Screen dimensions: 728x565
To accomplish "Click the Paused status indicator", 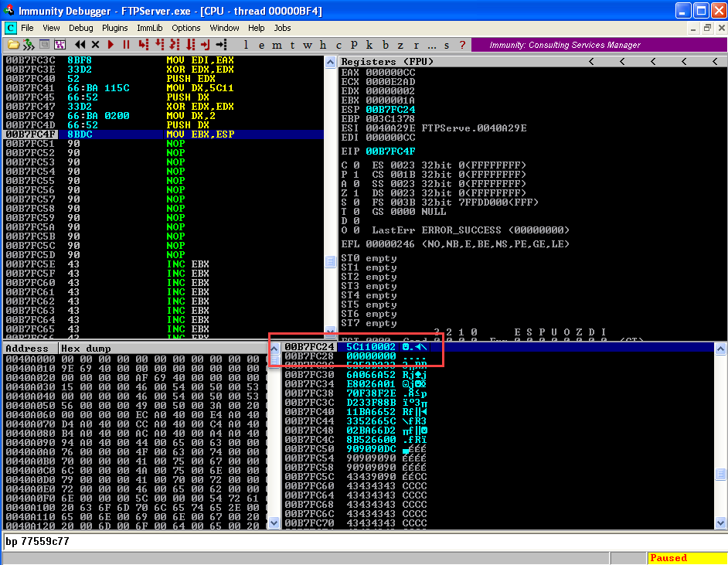I will click(x=686, y=558).
